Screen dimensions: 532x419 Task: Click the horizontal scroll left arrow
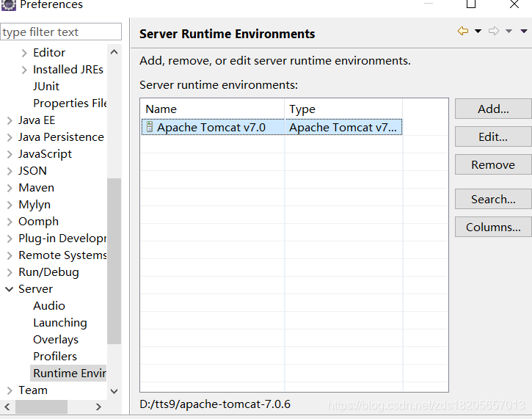(7, 407)
